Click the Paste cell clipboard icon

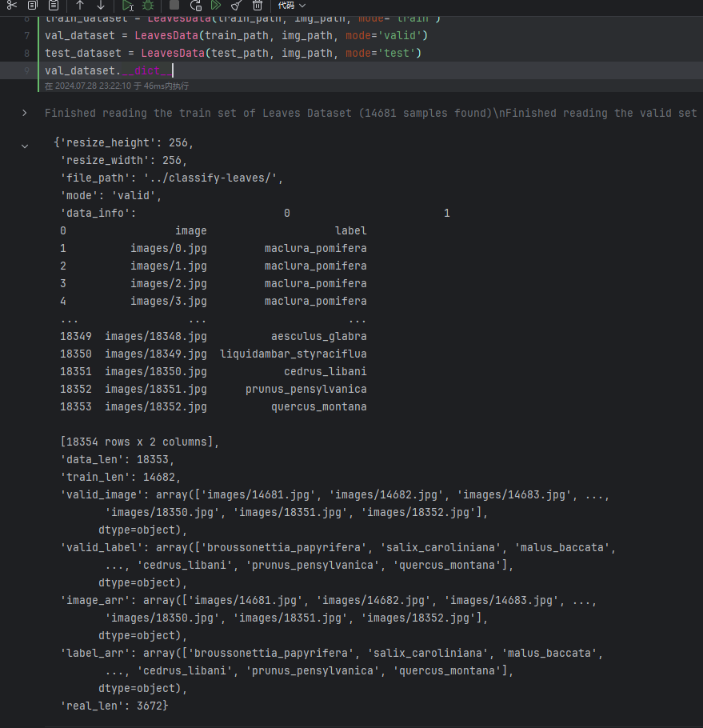(x=53, y=6)
